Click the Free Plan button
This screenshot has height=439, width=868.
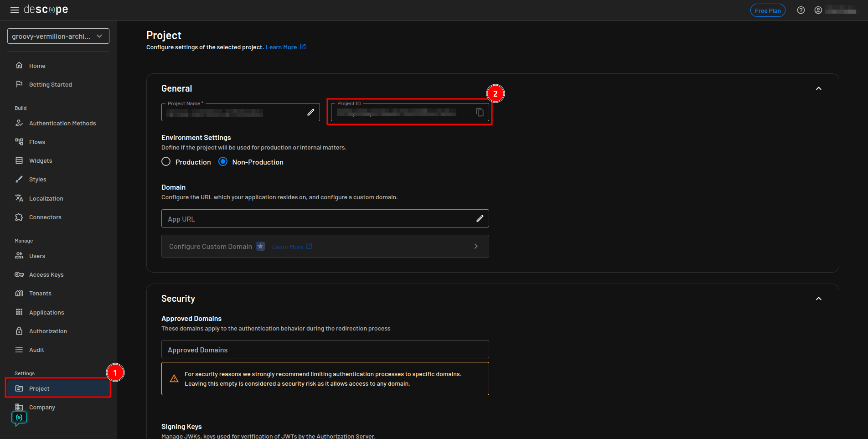(768, 10)
